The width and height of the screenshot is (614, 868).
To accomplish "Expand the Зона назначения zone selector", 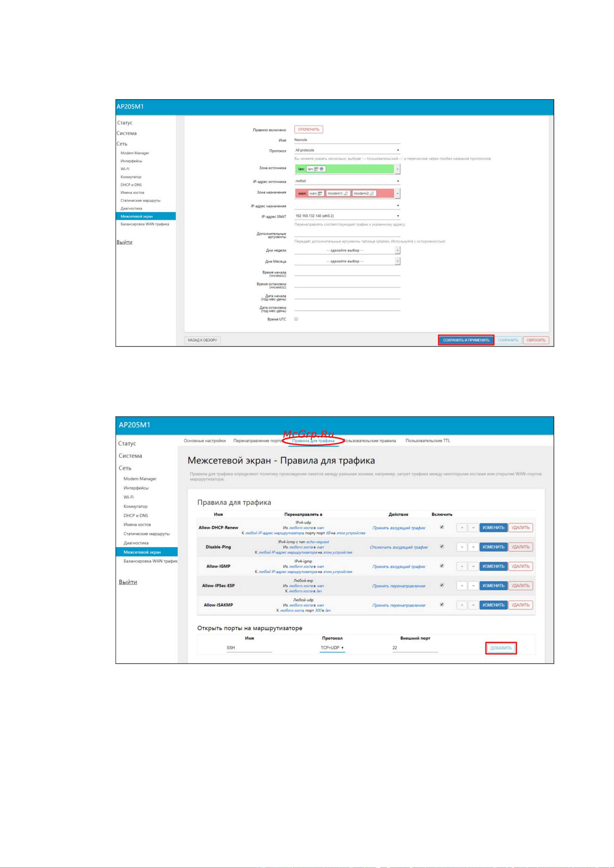I will (x=398, y=193).
